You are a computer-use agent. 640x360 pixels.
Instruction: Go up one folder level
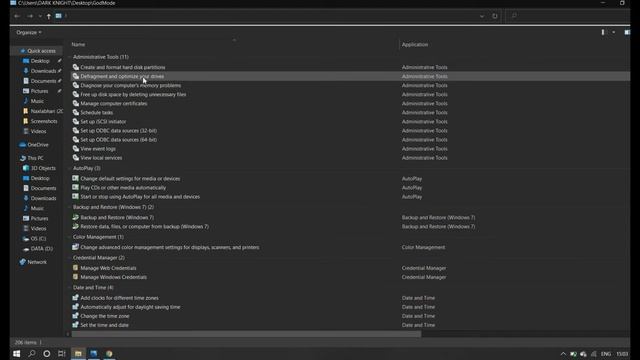(49, 16)
